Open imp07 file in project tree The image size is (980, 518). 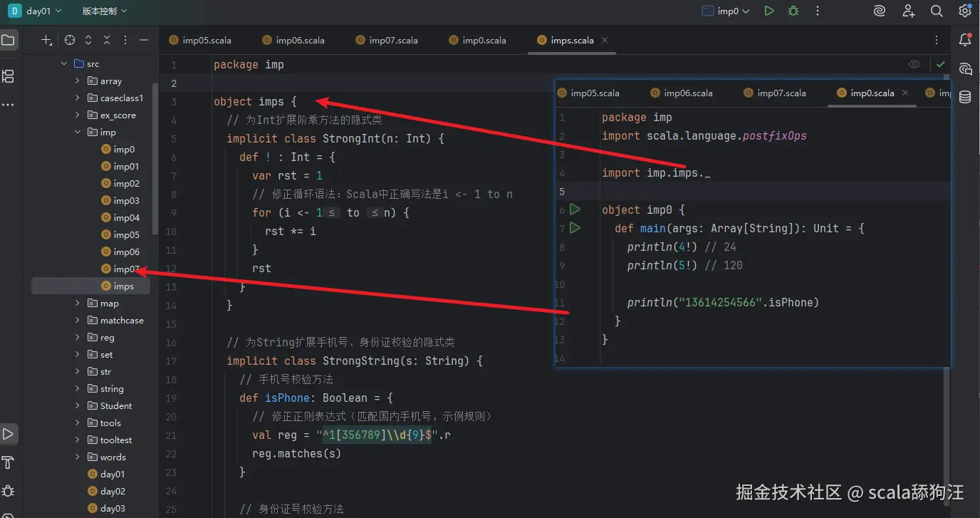[x=120, y=269]
